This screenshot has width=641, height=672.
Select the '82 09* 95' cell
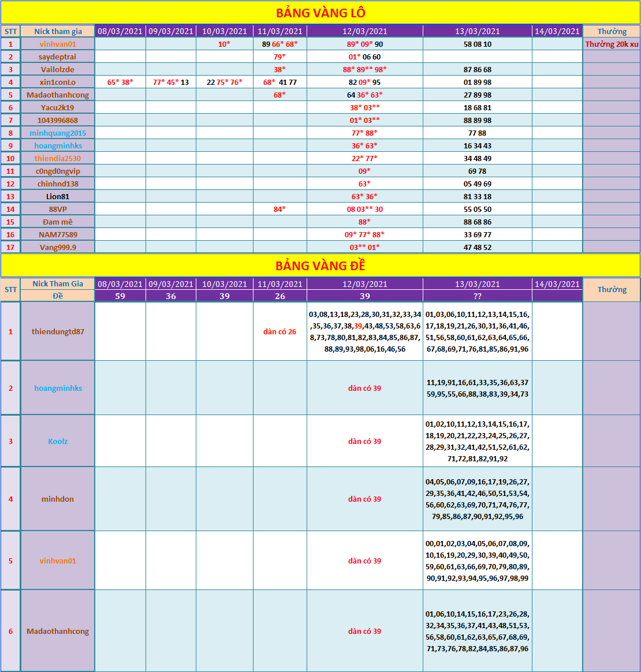[x=365, y=83]
